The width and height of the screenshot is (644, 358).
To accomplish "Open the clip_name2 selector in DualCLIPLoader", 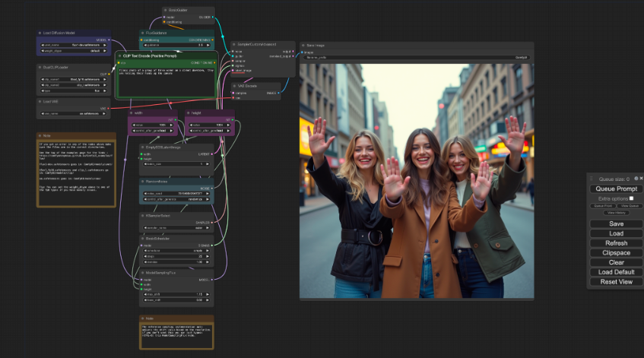I will [x=74, y=85].
